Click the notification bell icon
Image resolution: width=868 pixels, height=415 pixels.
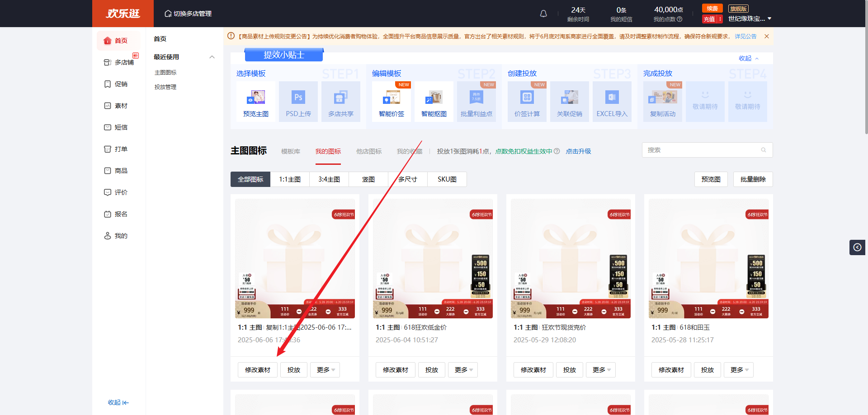click(x=543, y=14)
